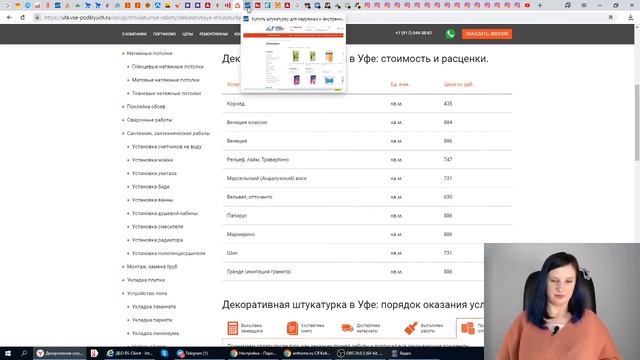The width and height of the screenshot is (640, 360).
Task: Open the Устройство пола link
Action: point(147,293)
